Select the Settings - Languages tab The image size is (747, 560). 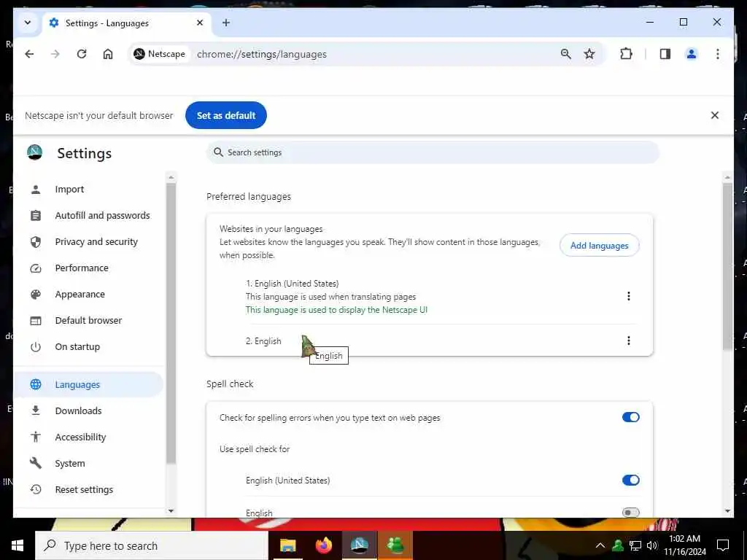(x=127, y=23)
